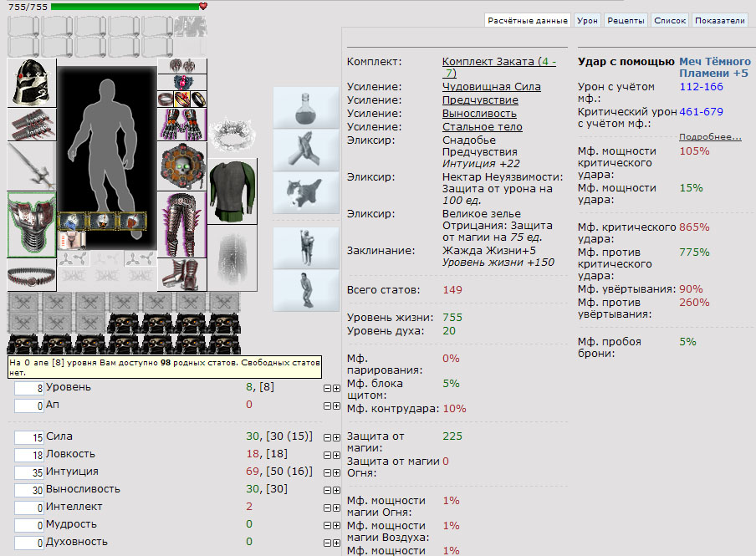This screenshot has width=756, height=556.
Task: Open the green-sleeved shirt slot
Action: [232, 192]
